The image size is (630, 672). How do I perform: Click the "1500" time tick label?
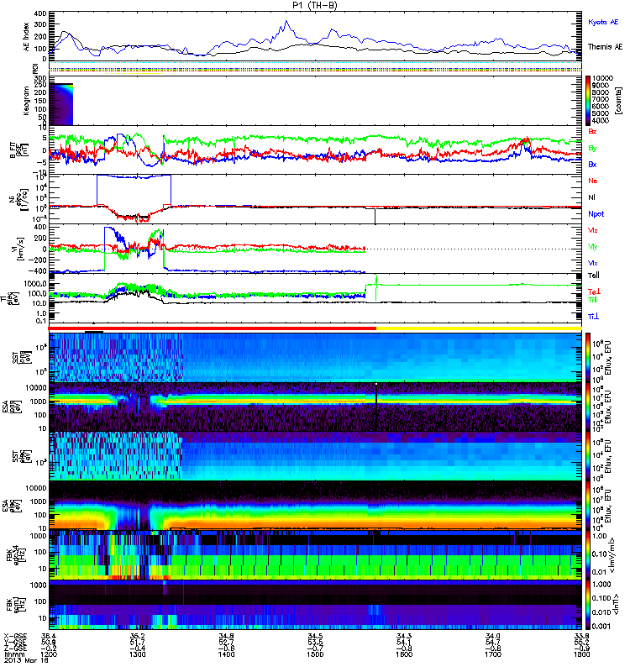point(315,654)
